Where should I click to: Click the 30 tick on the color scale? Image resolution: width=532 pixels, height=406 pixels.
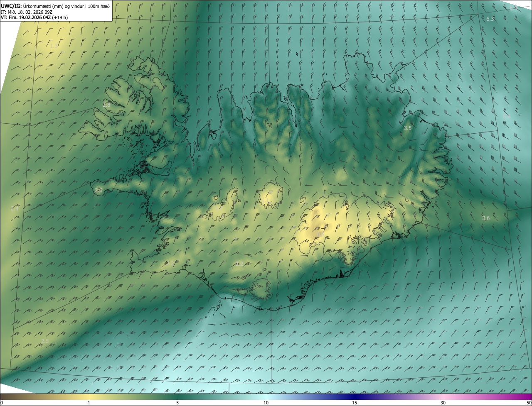point(443,403)
